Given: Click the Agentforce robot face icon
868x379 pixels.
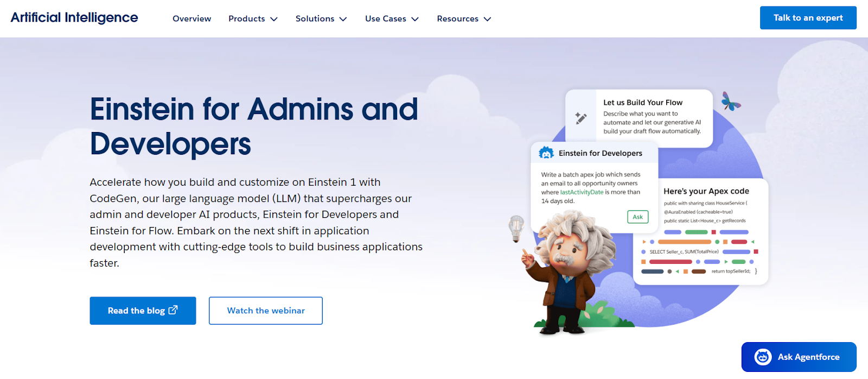Looking at the screenshot, I should tap(763, 357).
